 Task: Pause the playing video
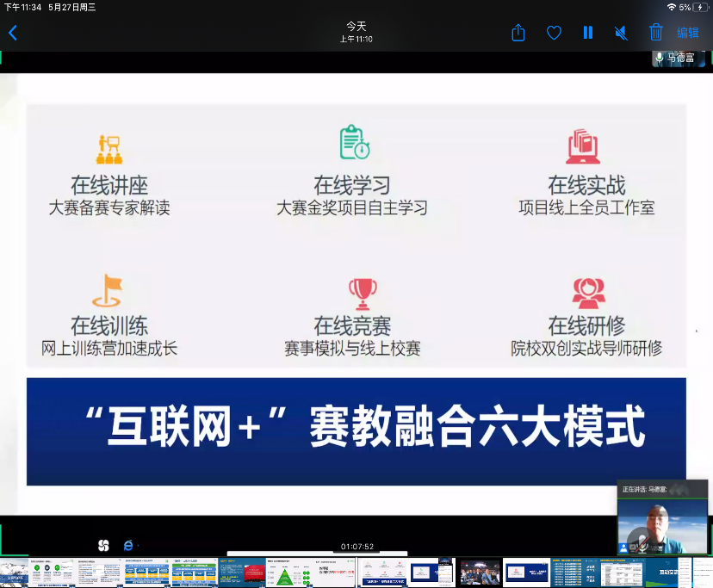tap(588, 33)
